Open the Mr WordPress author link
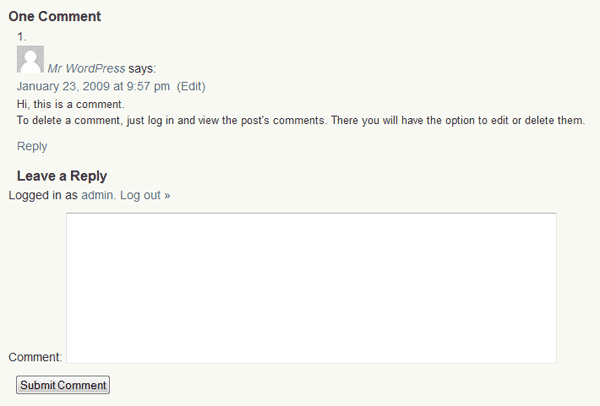 click(x=86, y=68)
